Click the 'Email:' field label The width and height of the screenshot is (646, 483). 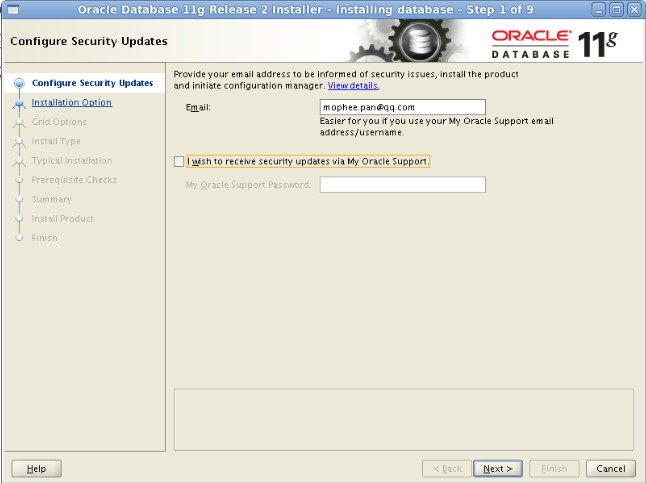198,108
